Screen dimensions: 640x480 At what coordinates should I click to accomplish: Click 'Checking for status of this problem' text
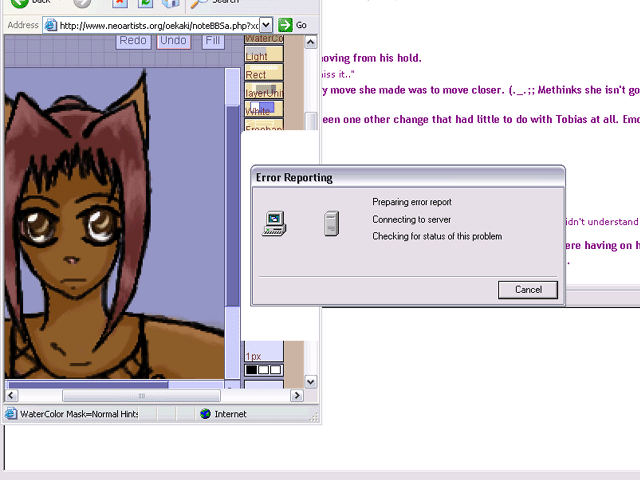(x=437, y=236)
